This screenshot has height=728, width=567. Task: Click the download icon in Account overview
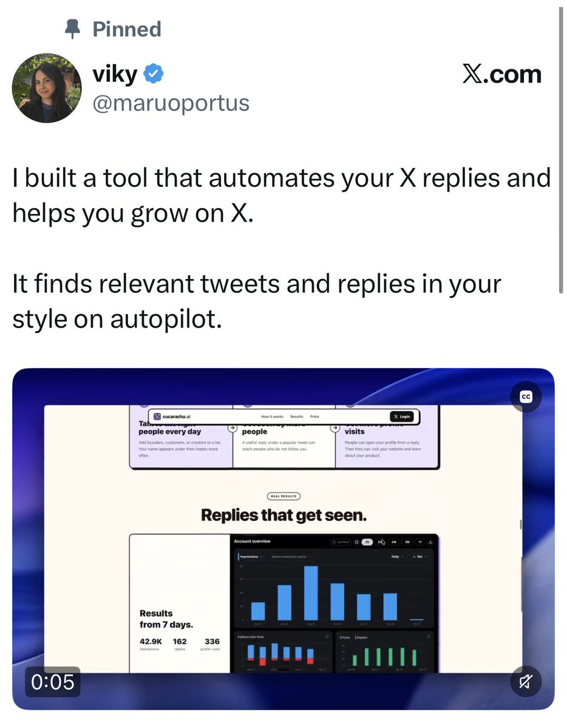[430, 542]
